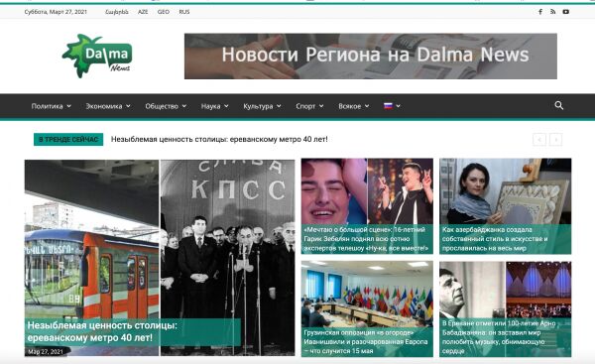Switch to AZE language
595x364 pixels.
tap(143, 12)
